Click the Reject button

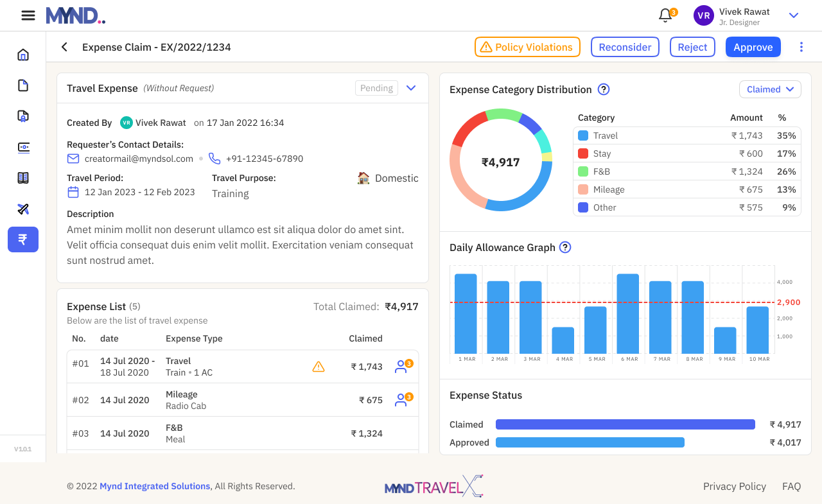pyautogui.click(x=692, y=47)
